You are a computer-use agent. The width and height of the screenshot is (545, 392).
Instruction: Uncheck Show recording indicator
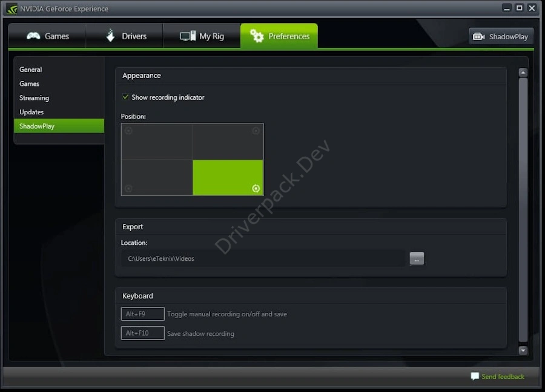(125, 97)
